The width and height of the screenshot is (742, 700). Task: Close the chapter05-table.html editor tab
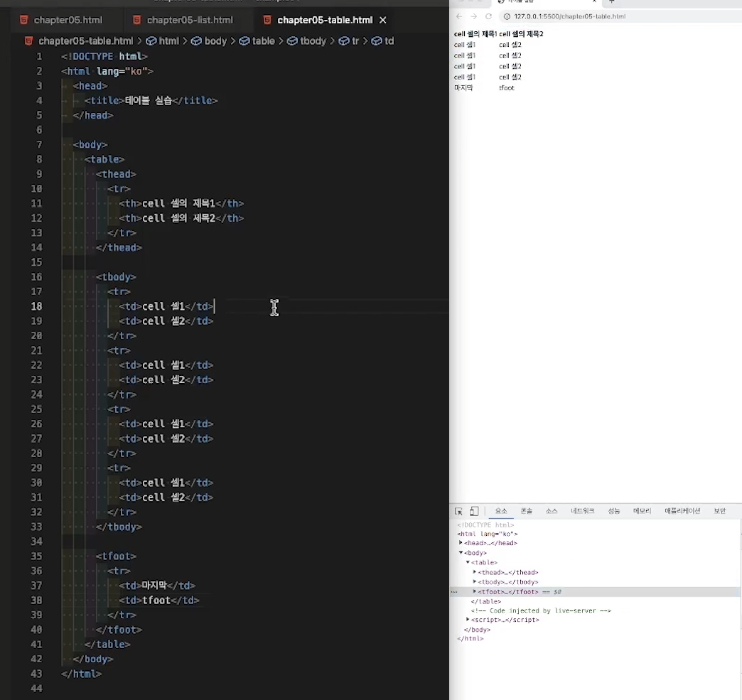(x=383, y=20)
